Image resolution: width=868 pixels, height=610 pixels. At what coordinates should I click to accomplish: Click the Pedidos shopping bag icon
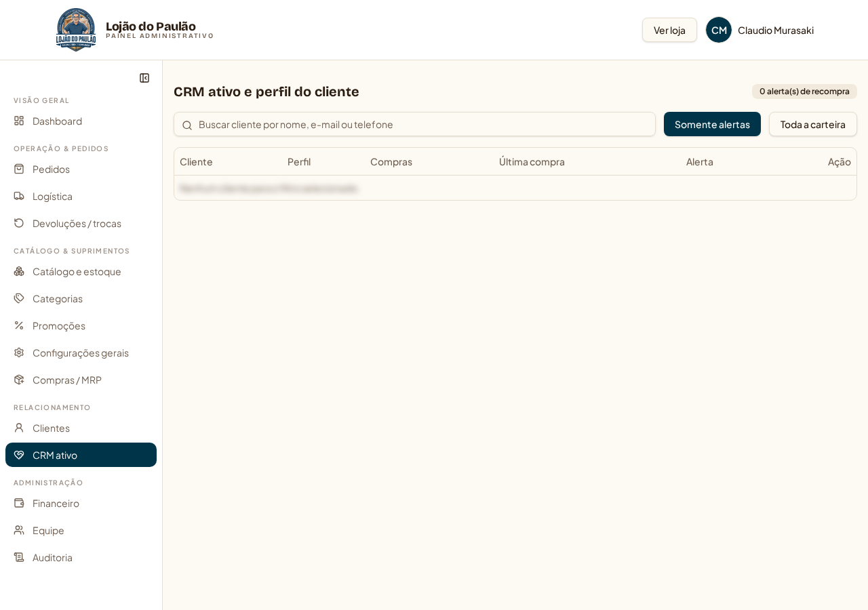[x=19, y=169]
